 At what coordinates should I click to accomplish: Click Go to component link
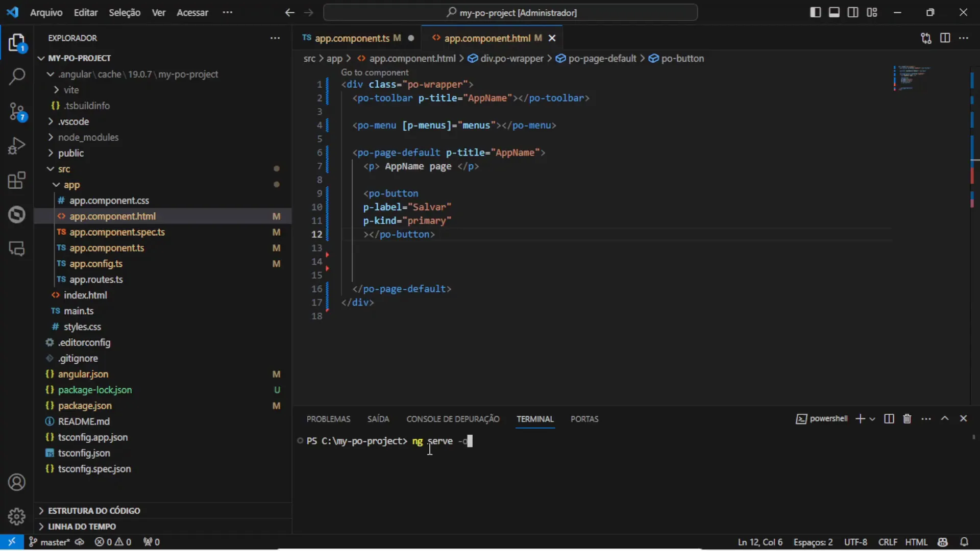375,72
